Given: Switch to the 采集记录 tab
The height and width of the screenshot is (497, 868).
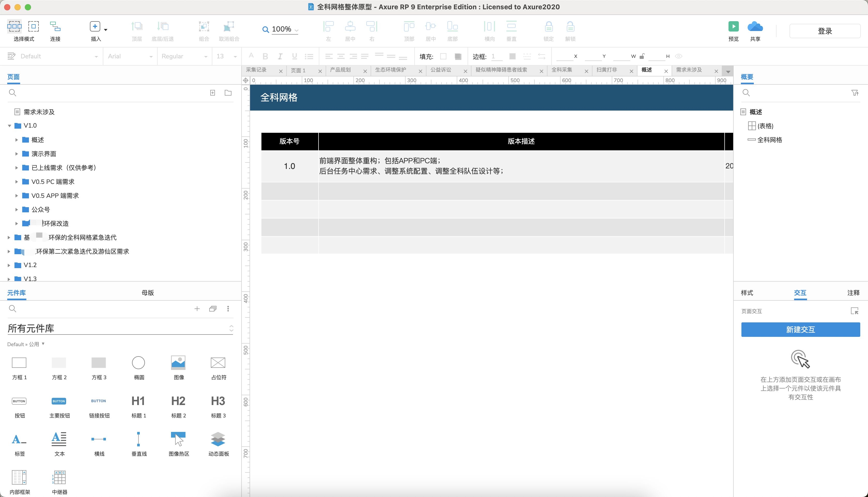Looking at the screenshot, I should [256, 70].
